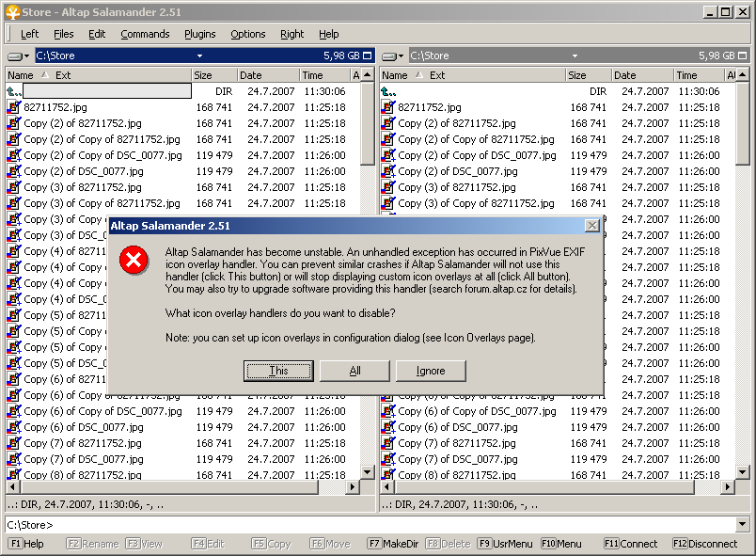The width and height of the screenshot is (756, 556).
Task: Sort right panel by Time column
Action: 699,75
